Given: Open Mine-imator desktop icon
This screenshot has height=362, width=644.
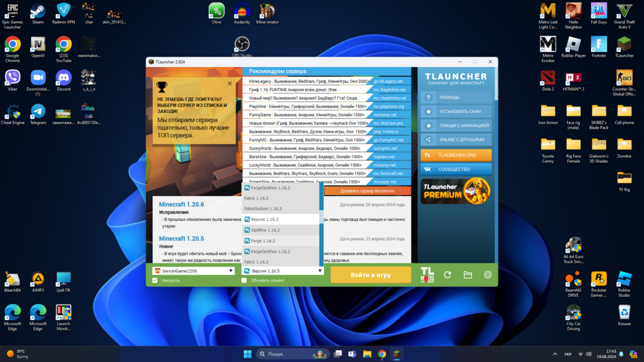Looking at the screenshot, I should 267,14.
